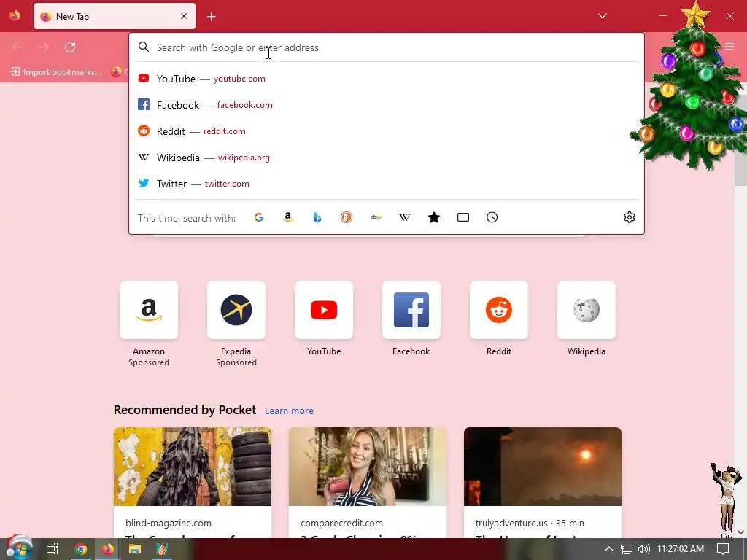
Task: Focus the Search with Google address field
Action: [387, 47]
